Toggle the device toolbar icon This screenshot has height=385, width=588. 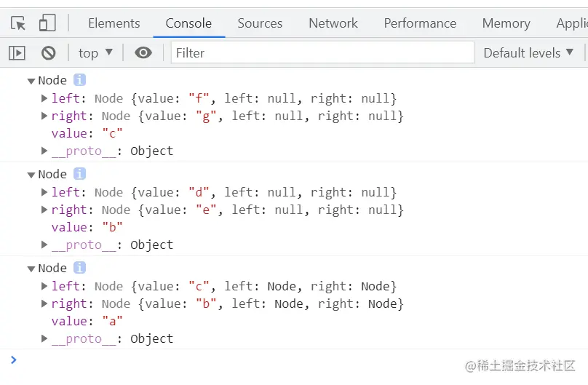tap(47, 23)
